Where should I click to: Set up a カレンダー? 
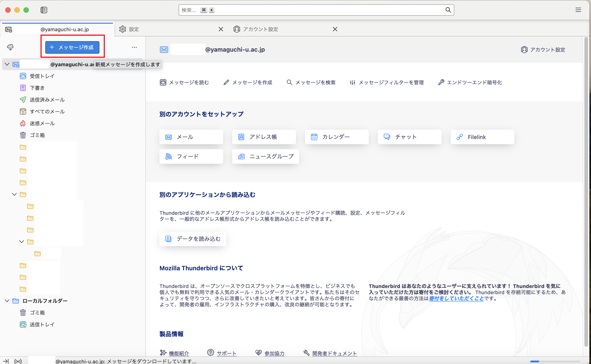[336, 137]
